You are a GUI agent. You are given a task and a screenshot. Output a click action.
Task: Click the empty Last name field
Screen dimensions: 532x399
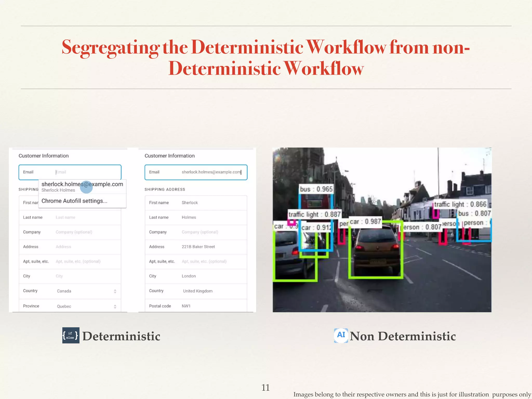coord(86,217)
